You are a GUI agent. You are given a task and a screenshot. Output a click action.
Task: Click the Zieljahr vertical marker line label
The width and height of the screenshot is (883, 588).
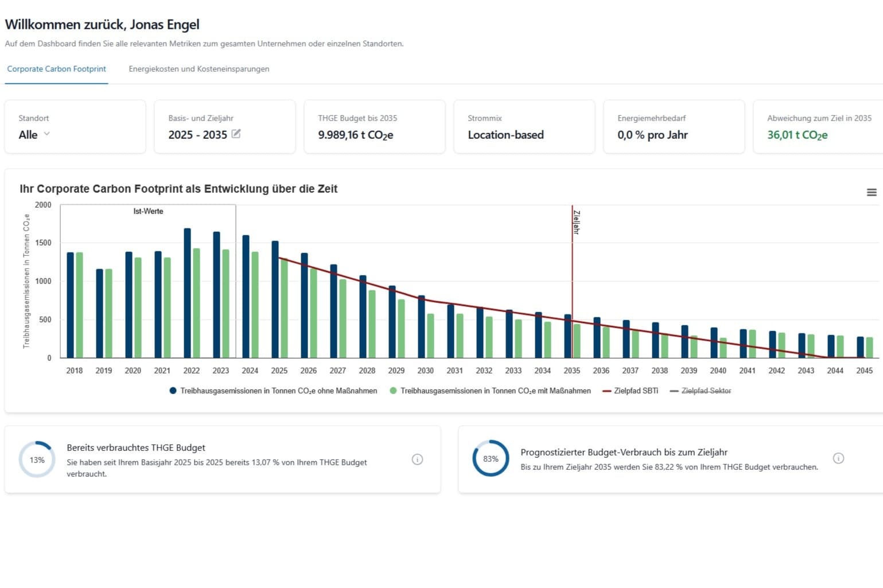[576, 222]
